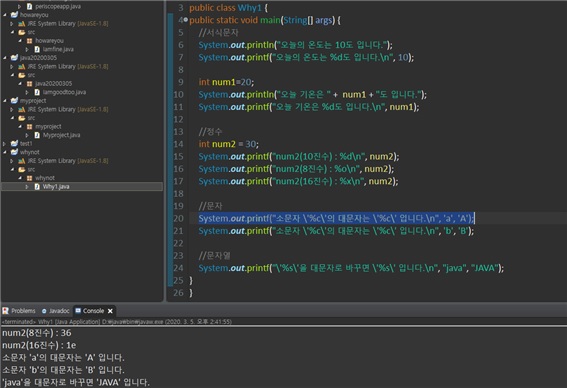Expand JRE System Library arrow under myproject

12,109
